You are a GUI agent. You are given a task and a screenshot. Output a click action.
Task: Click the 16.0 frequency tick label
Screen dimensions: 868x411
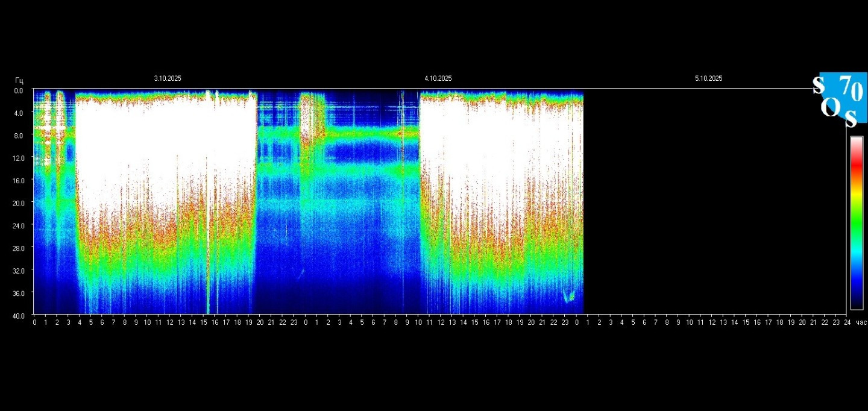click(x=18, y=181)
